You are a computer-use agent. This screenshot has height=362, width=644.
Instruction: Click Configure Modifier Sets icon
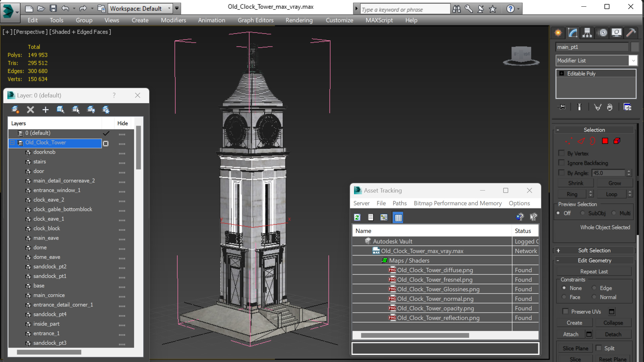click(x=627, y=107)
